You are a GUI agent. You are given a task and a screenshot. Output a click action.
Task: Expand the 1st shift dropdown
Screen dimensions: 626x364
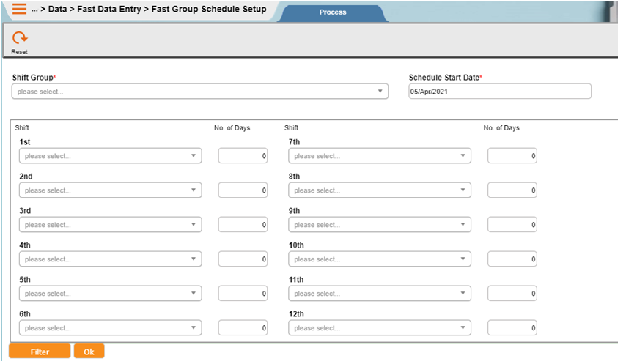110,156
